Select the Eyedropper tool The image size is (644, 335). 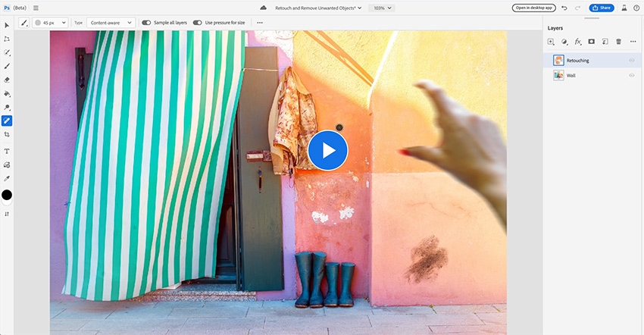click(x=7, y=178)
